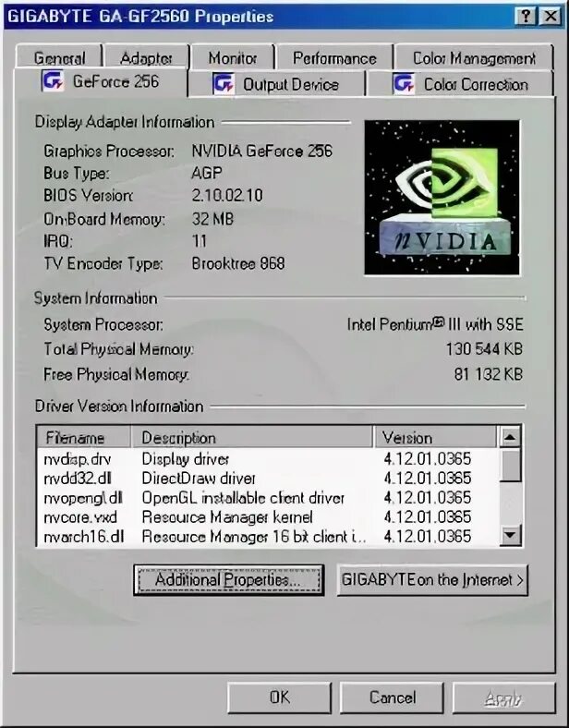Select the nvarch16.dll row
This screenshot has height=728, width=569.
[x=267, y=537]
